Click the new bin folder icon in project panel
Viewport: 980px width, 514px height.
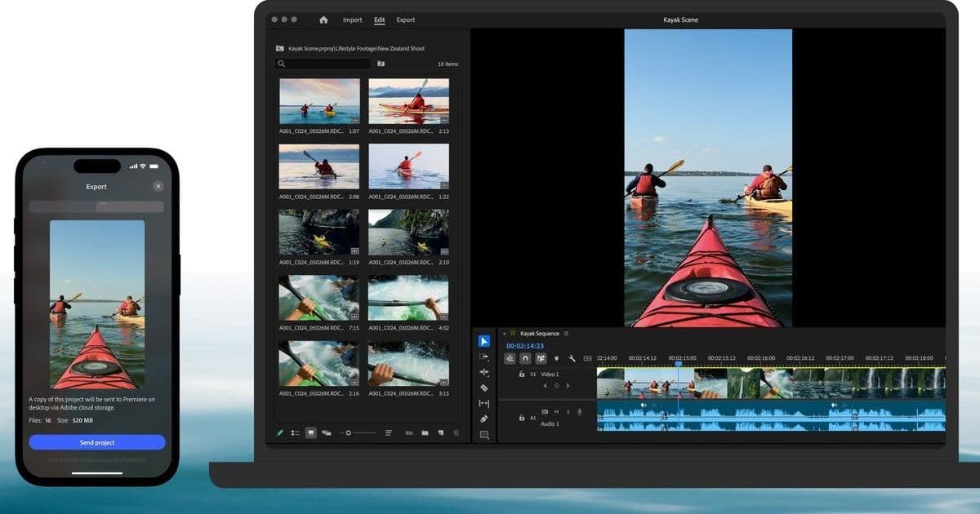click(425, 432)
